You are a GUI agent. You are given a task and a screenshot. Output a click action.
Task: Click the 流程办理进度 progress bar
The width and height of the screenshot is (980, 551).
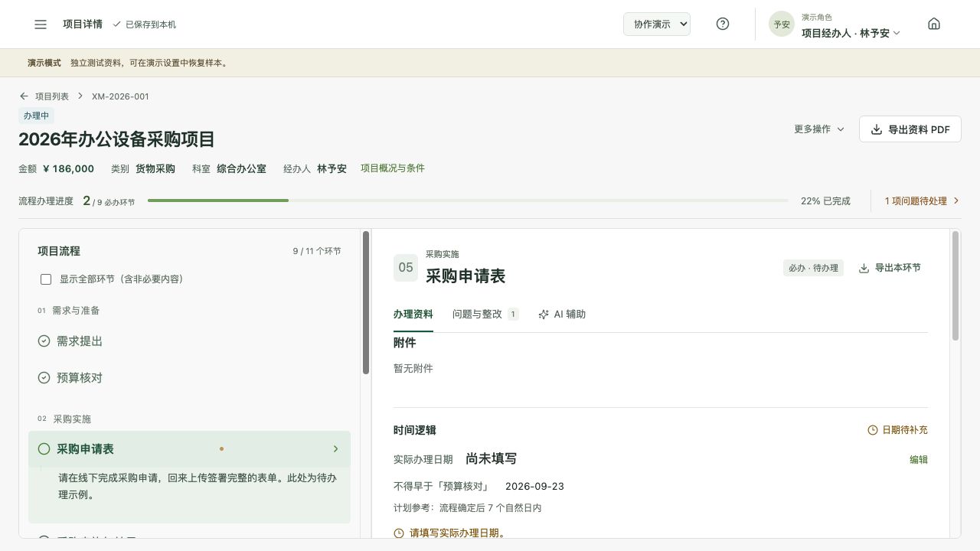pos(468,201)
